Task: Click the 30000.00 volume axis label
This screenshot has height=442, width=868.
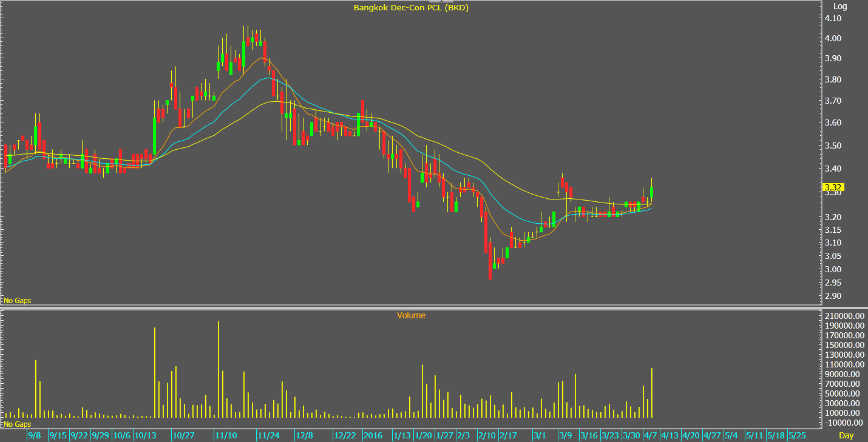Action: tap(843, 403)
